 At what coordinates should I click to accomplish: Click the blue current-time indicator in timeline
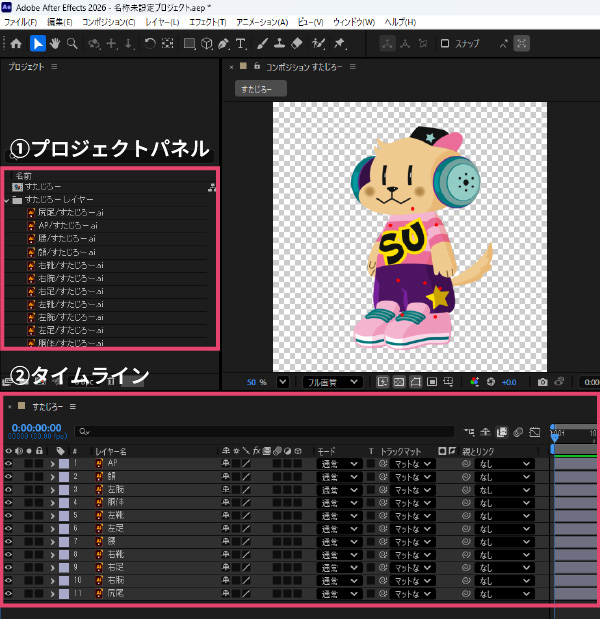554,437
